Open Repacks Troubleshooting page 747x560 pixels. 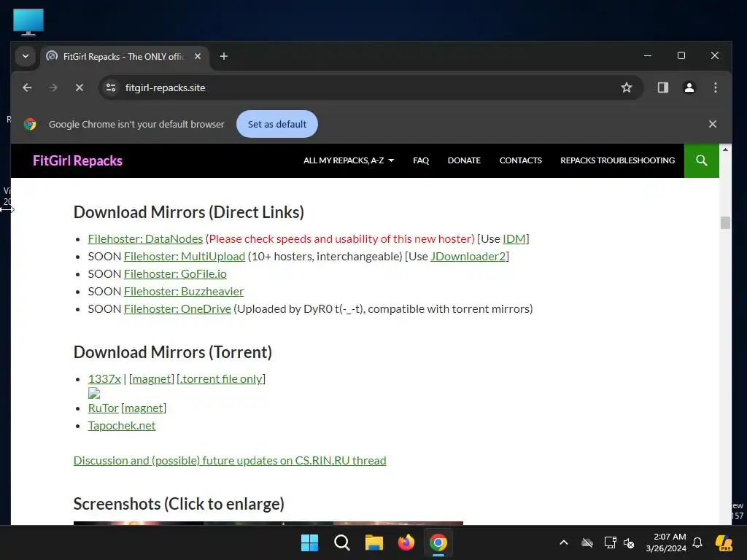(x=617, y=160)
